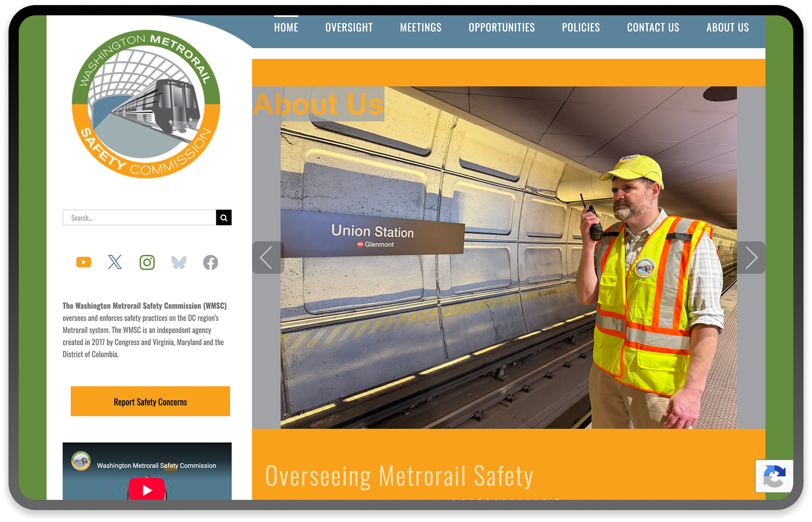Open the Oversight menu

pos(349,28)
